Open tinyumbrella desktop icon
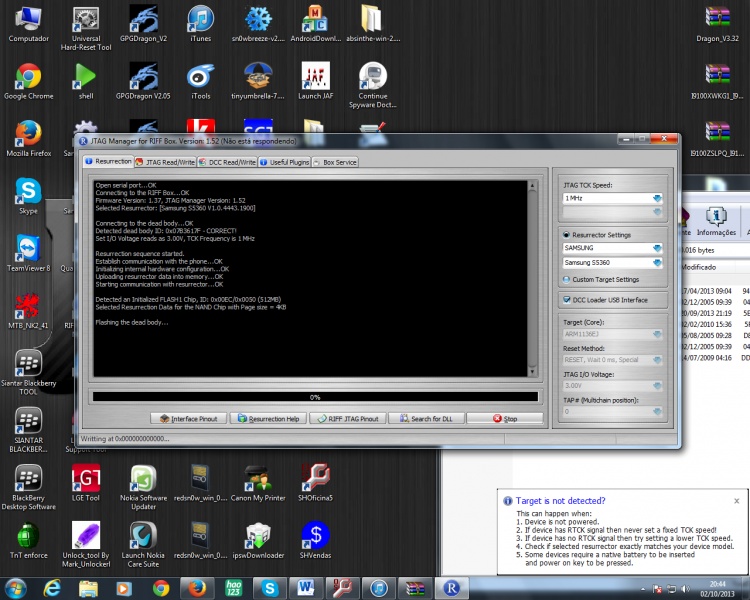 [x=258, y=81]
